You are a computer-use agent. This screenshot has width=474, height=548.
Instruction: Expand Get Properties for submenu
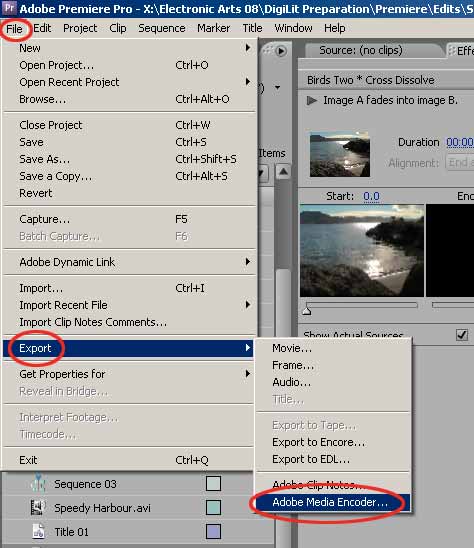coord(128,374)
